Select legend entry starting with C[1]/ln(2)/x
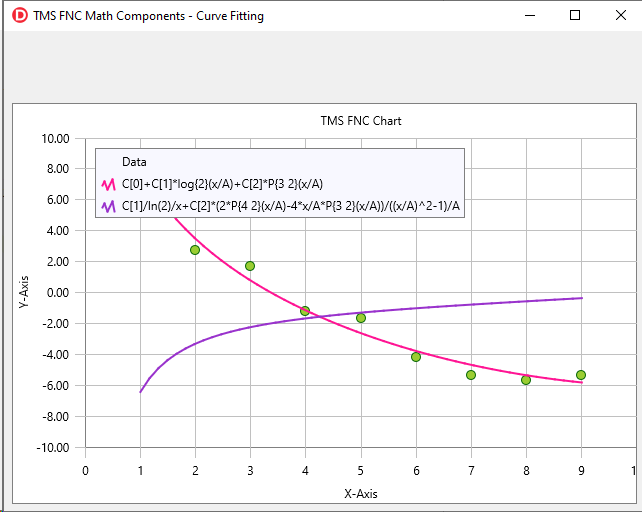The height and width of the screenshot is (512, 642). pyautogui.click(x=291, y=206)
